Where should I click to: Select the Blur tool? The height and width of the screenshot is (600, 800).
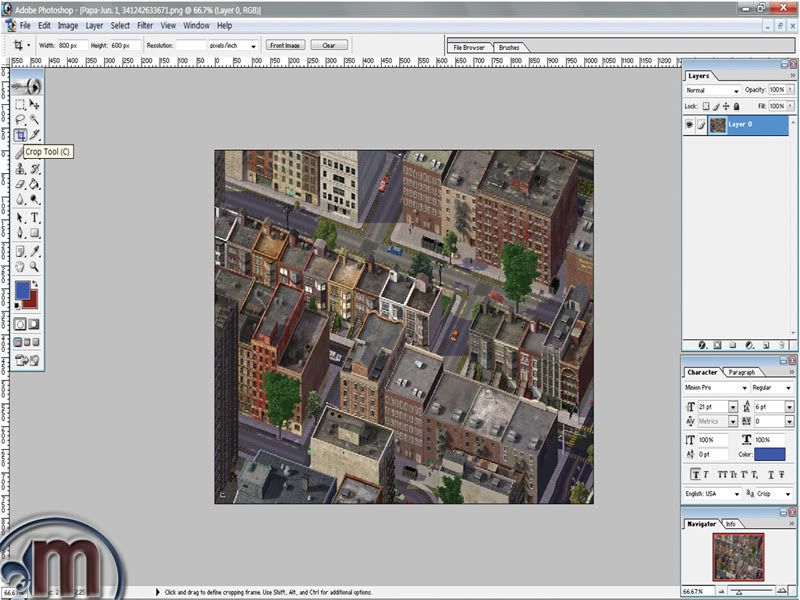coord(20,199)
